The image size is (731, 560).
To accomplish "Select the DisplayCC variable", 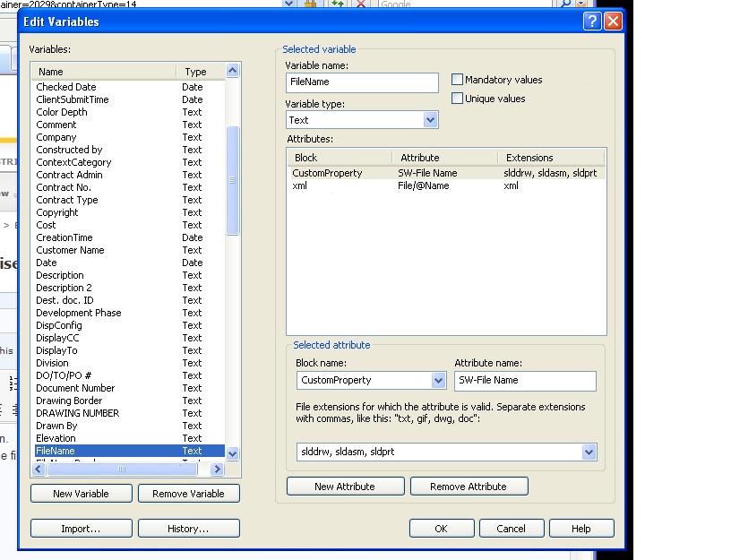I will (129, 338).
